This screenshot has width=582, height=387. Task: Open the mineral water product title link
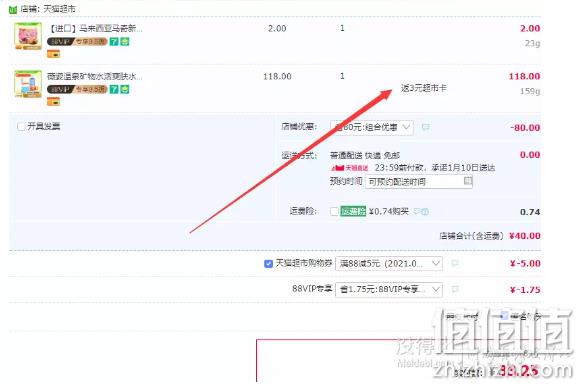pos(95,76)
